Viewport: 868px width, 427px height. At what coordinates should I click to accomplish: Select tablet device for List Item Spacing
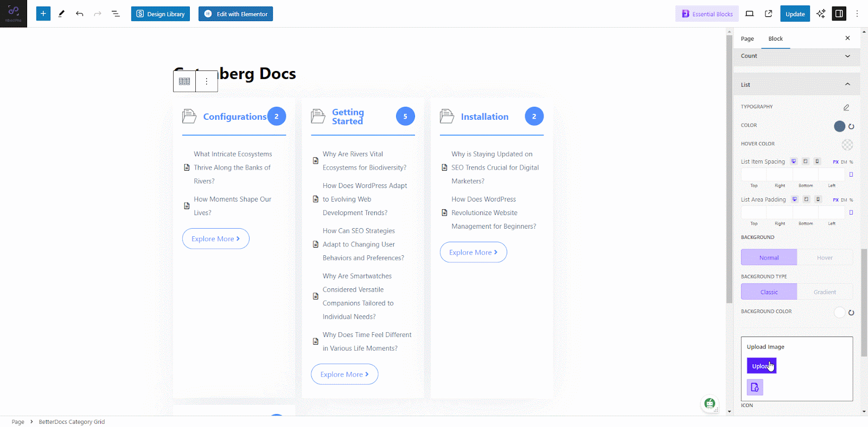pos(806,161)
